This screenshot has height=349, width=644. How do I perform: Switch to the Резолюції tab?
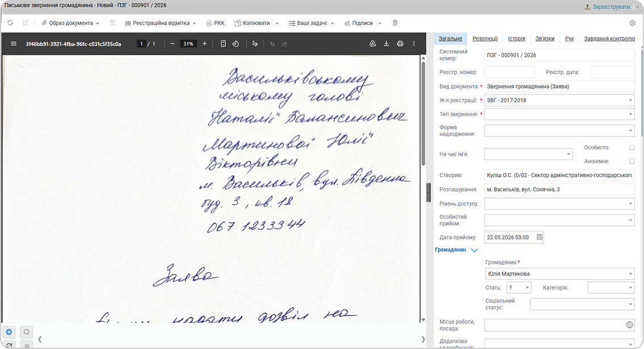pos(485,39)
